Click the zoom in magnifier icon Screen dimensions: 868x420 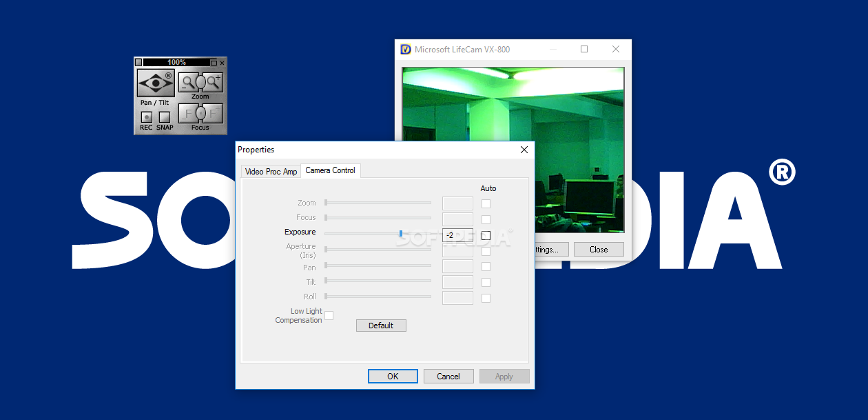[214, 82]
